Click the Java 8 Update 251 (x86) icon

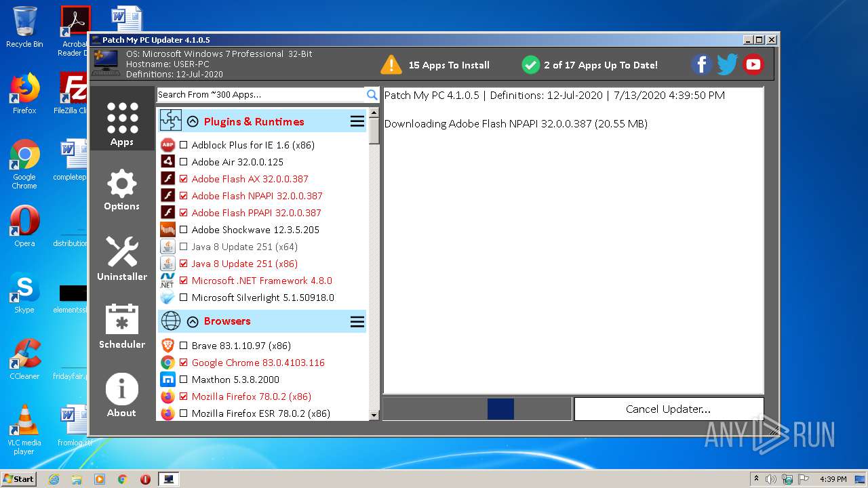coord(167,264)
